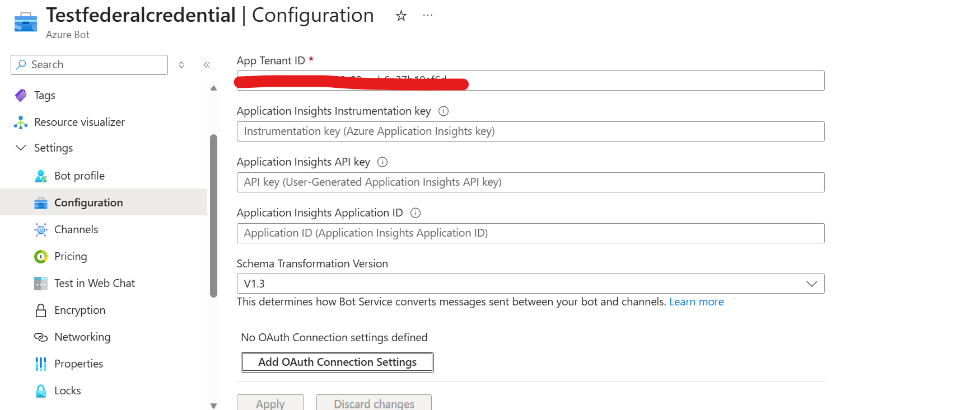
Task: Click the Channels globe icon
Action: tap(41, 229)
